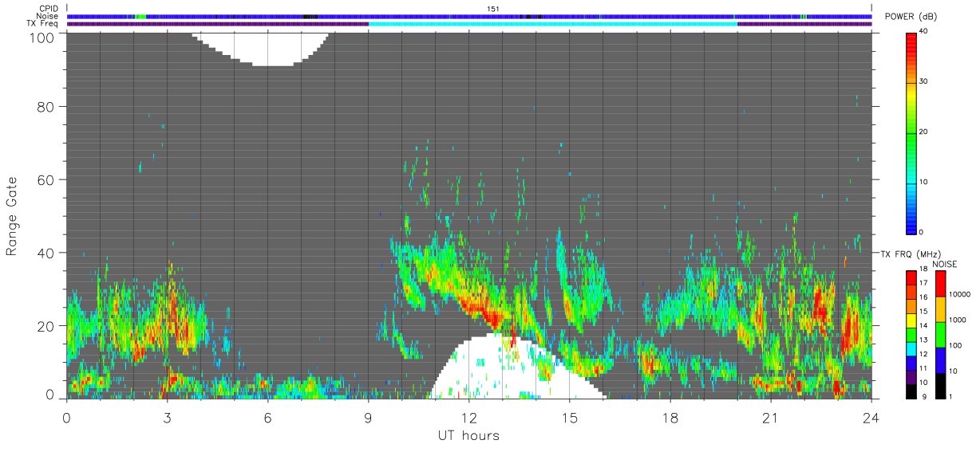Click the 100 label on NOISE legend

(957, 346)
